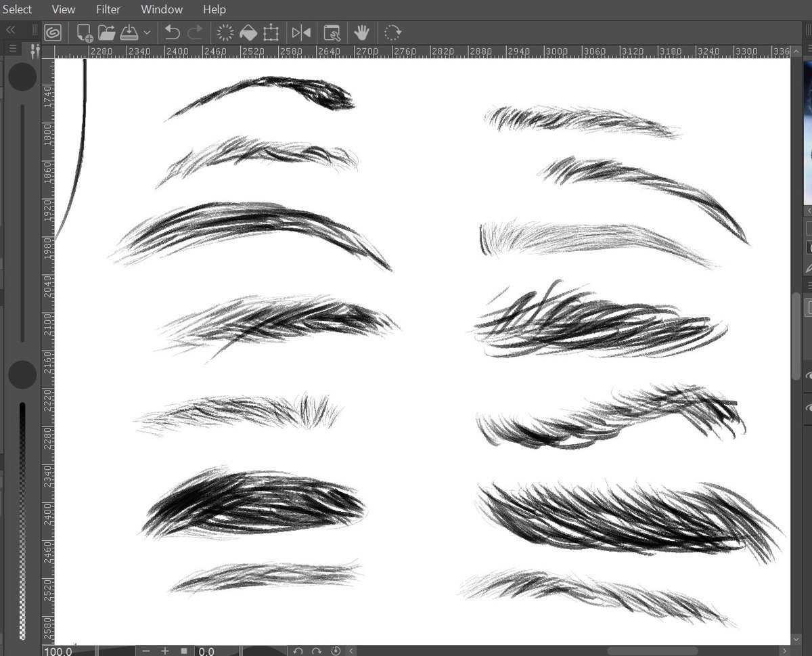This screenshot has width=812, height=656.
Task: Click the vertical brush size slider track
Action: (22, 223)
